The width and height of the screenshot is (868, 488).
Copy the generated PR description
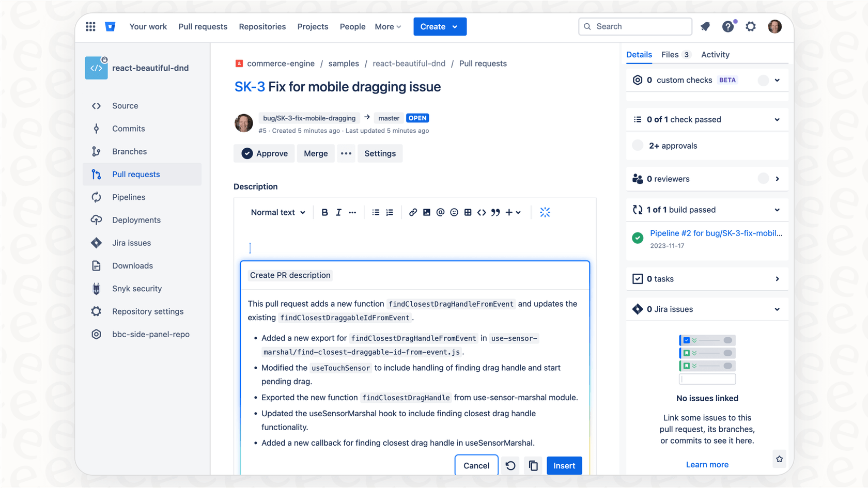533,465
